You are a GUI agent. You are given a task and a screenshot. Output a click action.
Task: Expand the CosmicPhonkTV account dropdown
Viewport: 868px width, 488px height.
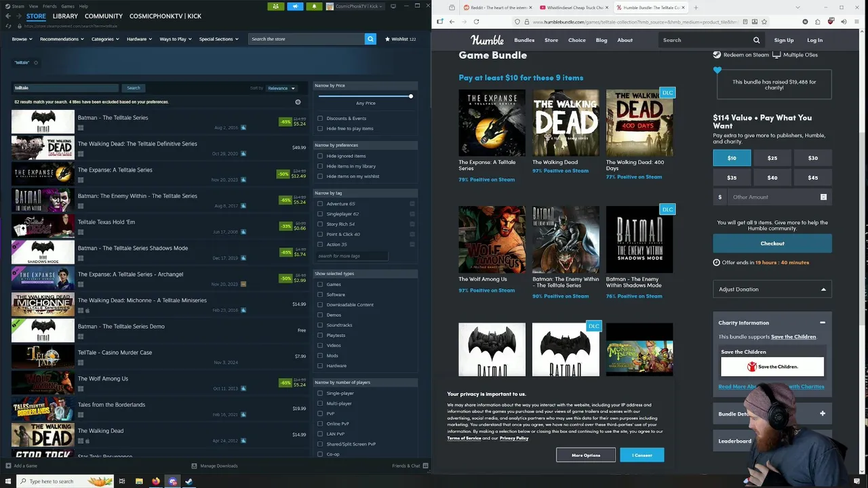[355, 6]
